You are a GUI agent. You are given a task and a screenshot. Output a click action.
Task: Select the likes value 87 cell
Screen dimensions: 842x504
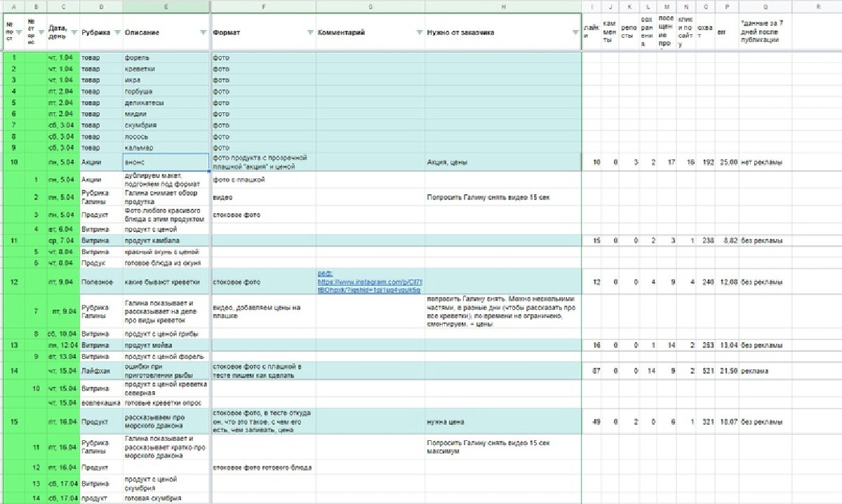tap(592, 371)
